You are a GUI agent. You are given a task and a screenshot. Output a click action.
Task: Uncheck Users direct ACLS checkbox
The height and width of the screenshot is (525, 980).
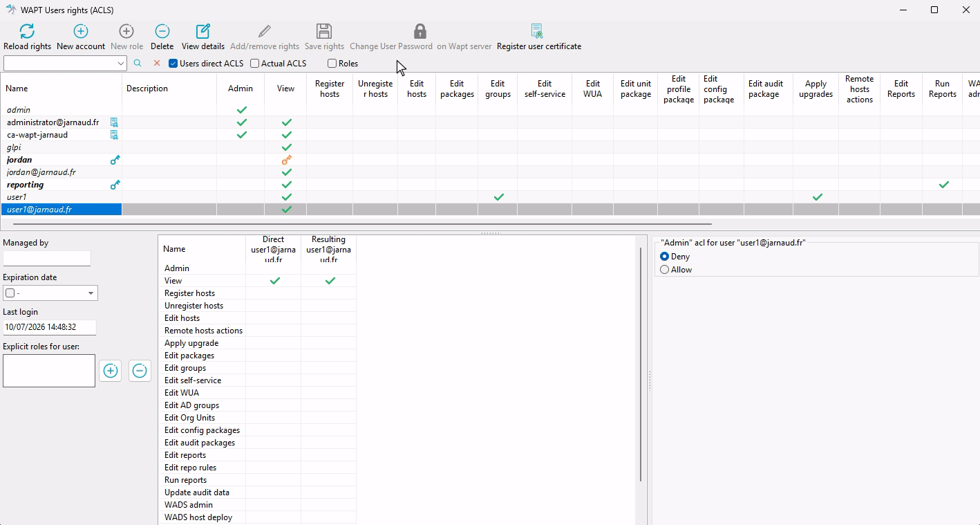point(173,64)
